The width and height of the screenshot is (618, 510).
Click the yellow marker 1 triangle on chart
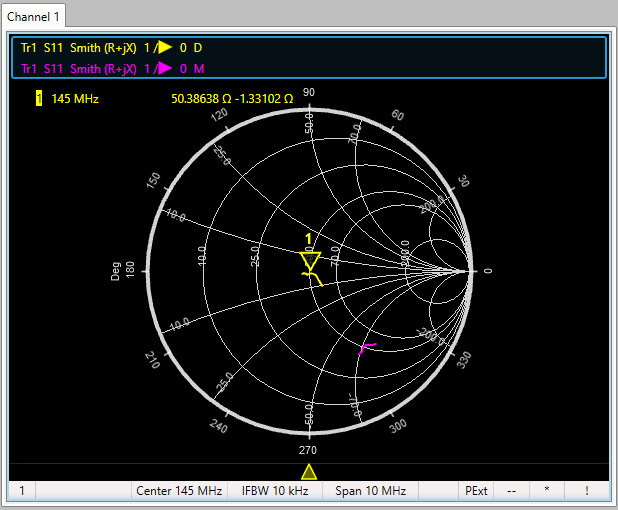click(310, 261)
